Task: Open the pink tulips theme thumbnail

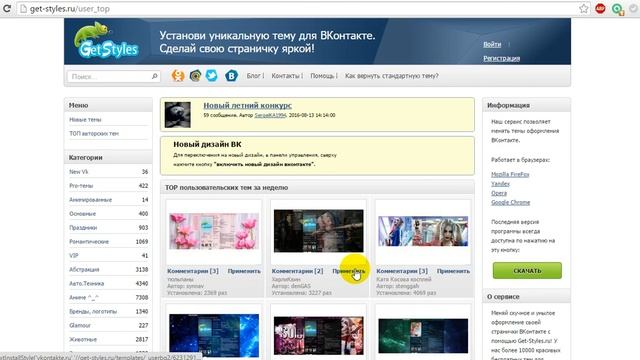Action: pyautogui.click(x=214, y=231)
